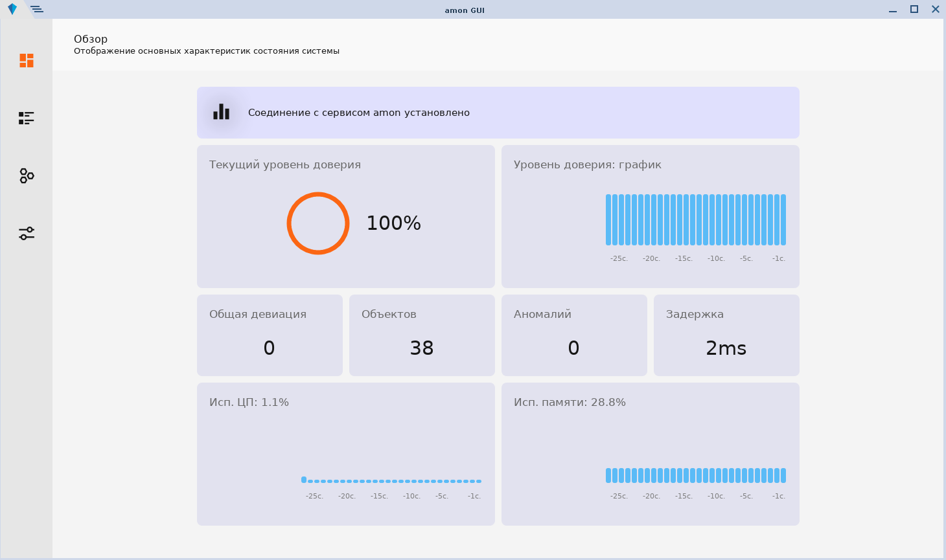Maximize the amon GUI window
Viewport: 946px width, 560px height.
click(914, 9)
